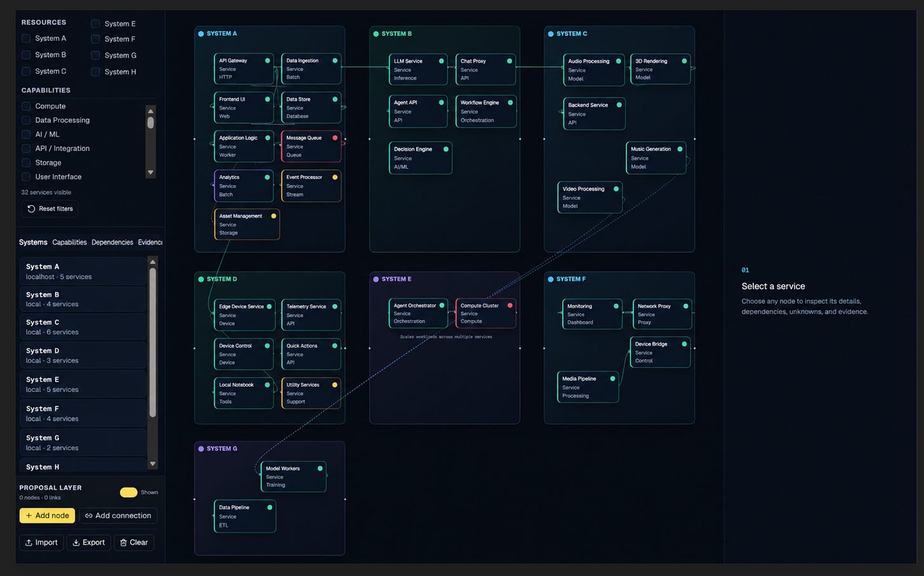Click the systems list scroll down arrow
Screen dimensions: 924x576
point(152,464)
